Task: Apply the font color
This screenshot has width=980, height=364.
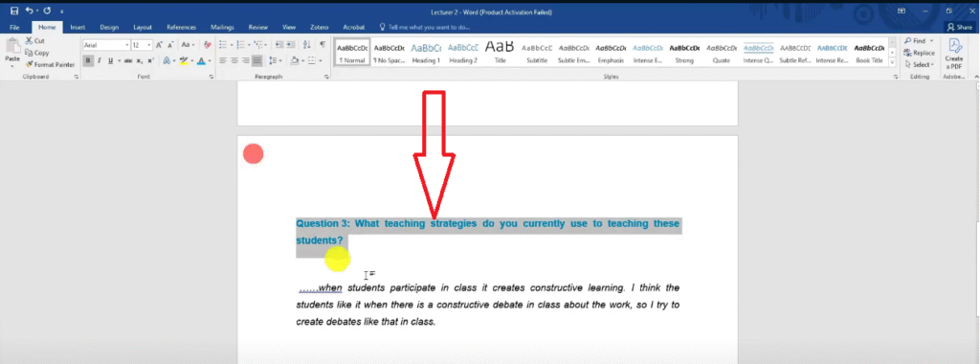Action: 201,60
